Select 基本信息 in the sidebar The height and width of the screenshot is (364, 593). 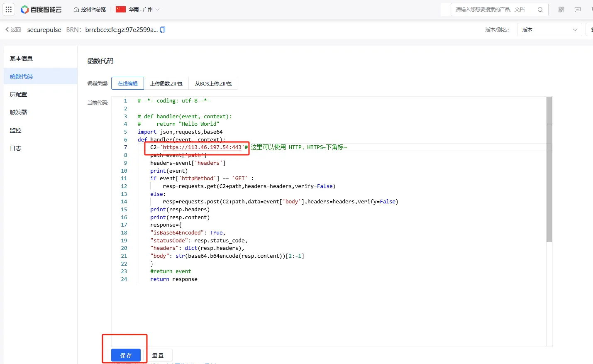[40, 59]
